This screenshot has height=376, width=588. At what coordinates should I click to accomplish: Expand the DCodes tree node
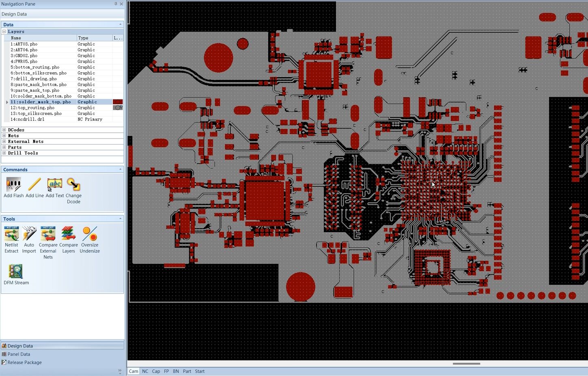(4, 130)
